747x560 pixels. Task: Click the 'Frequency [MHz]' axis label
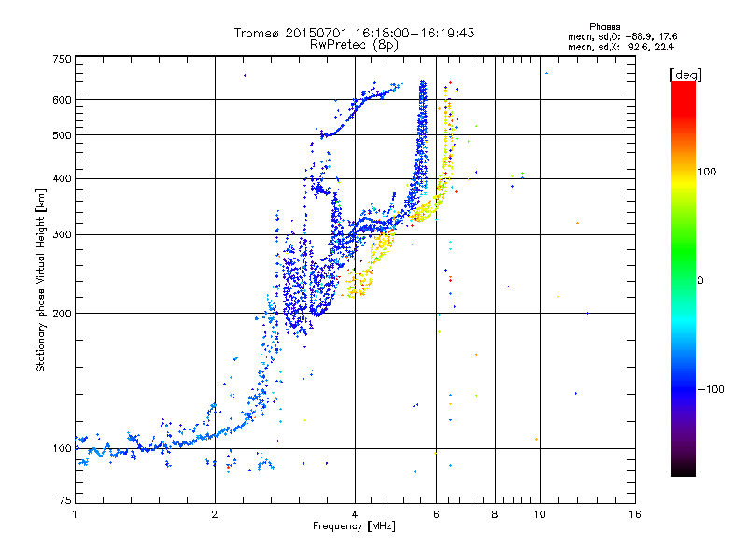point(354,526)
